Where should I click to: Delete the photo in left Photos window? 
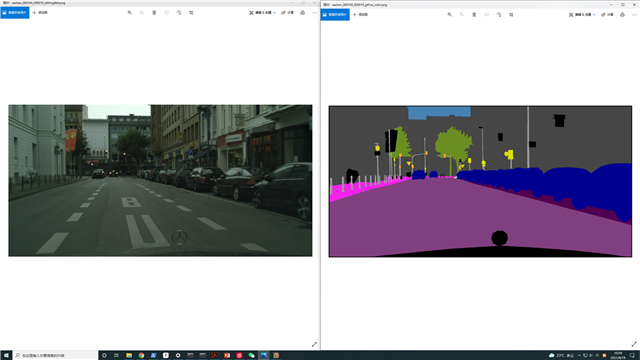(154, 13)
